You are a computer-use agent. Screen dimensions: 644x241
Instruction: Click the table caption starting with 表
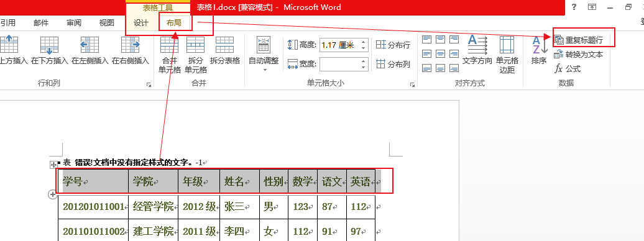pyautogui.click(x=134, y=163)
